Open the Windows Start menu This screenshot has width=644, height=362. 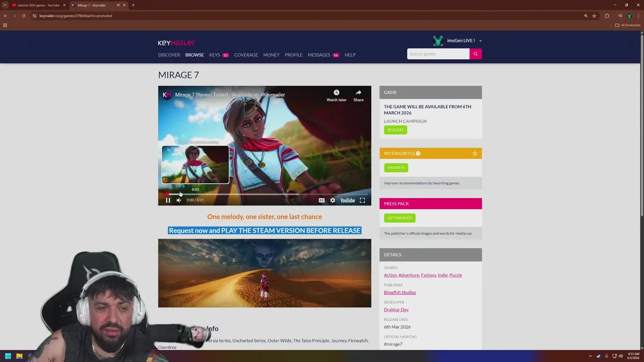click(x=8, y=356)
